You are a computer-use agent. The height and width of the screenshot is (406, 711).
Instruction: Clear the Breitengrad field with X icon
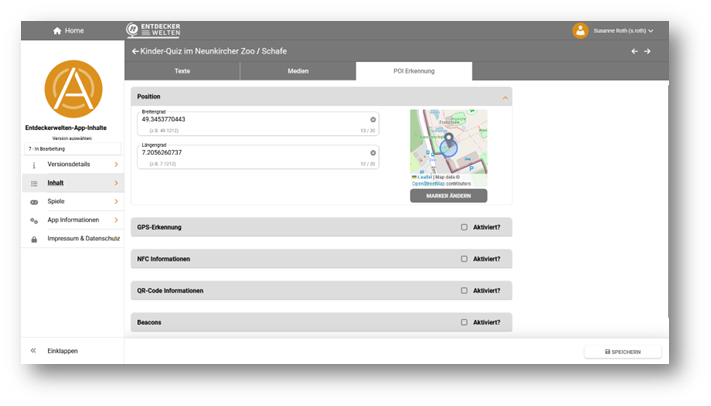coord(373,119)
